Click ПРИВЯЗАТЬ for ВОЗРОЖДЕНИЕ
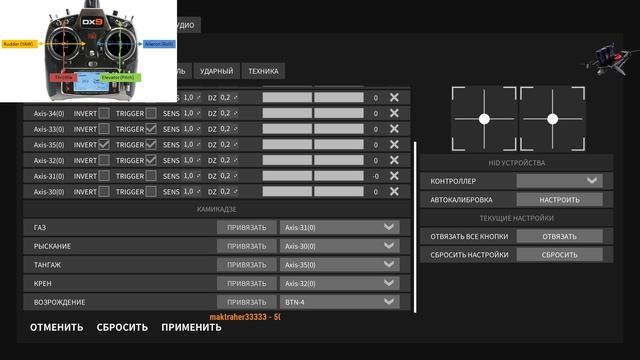The image size is (640, 360). (x=247, y=302)
